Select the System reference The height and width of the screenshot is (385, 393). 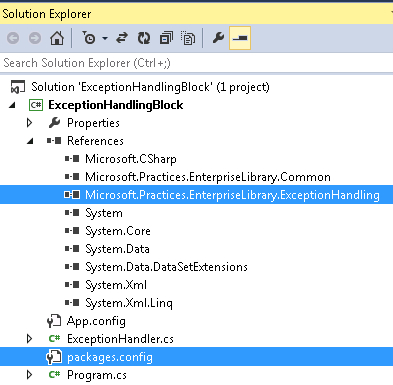(104, 213)
